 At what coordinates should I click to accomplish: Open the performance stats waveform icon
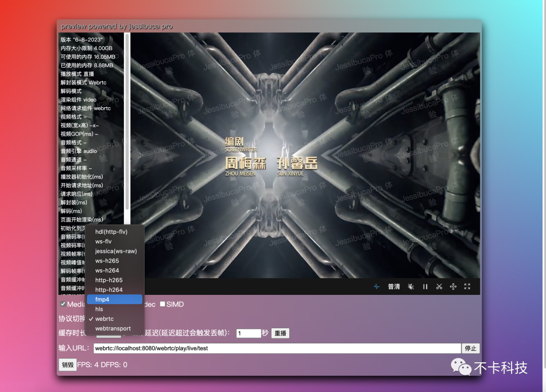pyautogui.click(x=377, y=287)
